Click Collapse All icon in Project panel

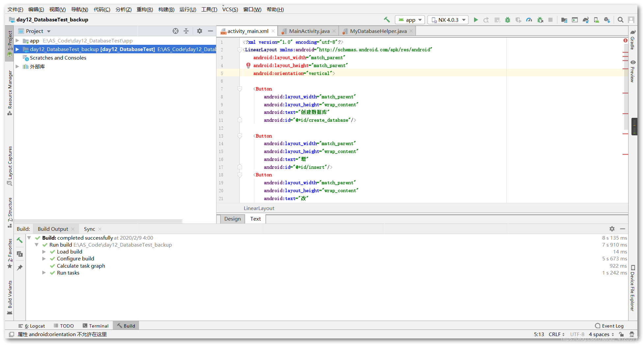[186, 31]
